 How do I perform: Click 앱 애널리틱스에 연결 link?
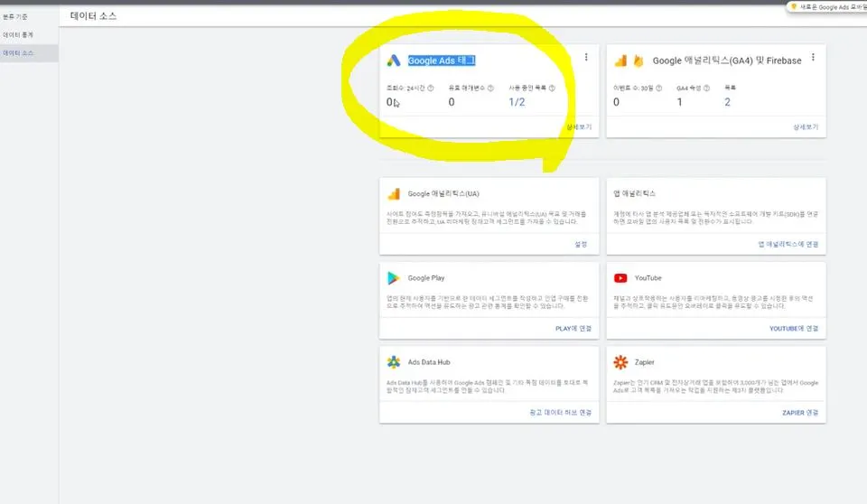click(788, 244)
